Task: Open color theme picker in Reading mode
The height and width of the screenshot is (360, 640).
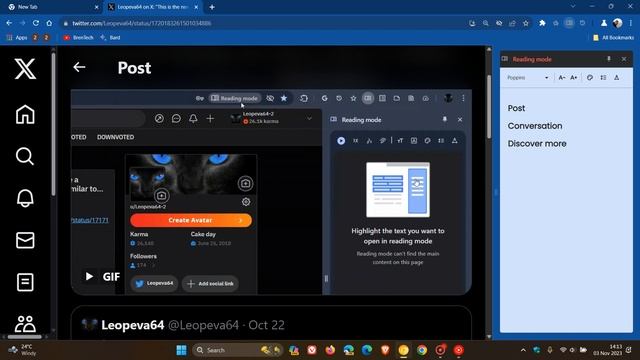Action: [590, 78]
